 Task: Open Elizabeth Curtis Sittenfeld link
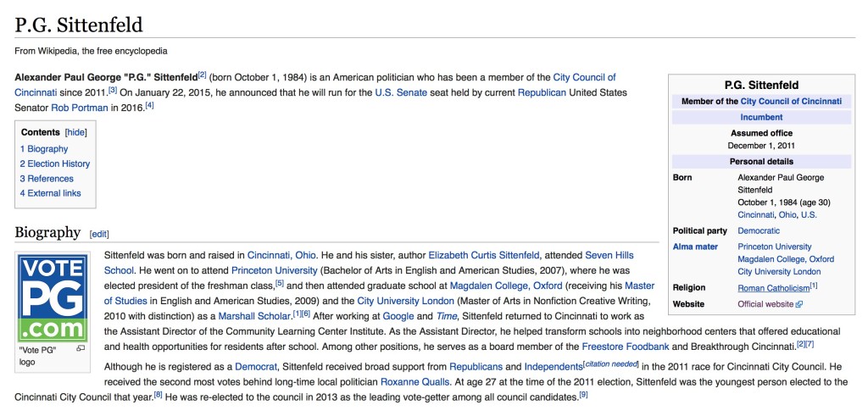484,256
